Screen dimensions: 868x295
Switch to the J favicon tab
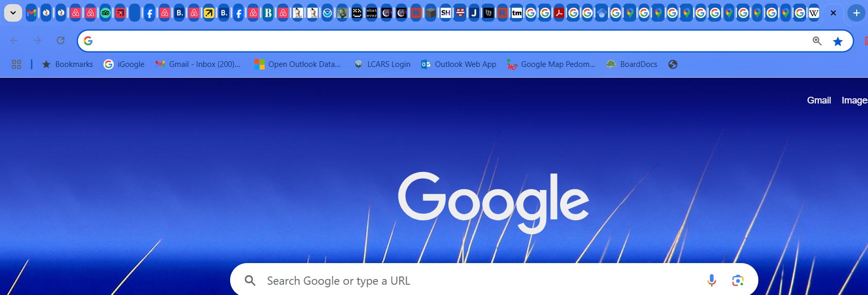pyautogui.click(x=474, y=13)
